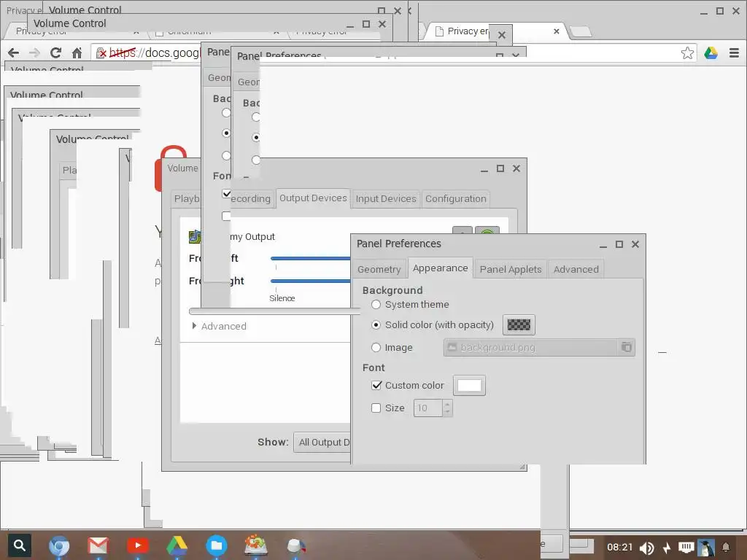The width and height of the screenshot is (747, 560).
Task: Click the file browse icon for background.png
Action: (x=627, y=347)
